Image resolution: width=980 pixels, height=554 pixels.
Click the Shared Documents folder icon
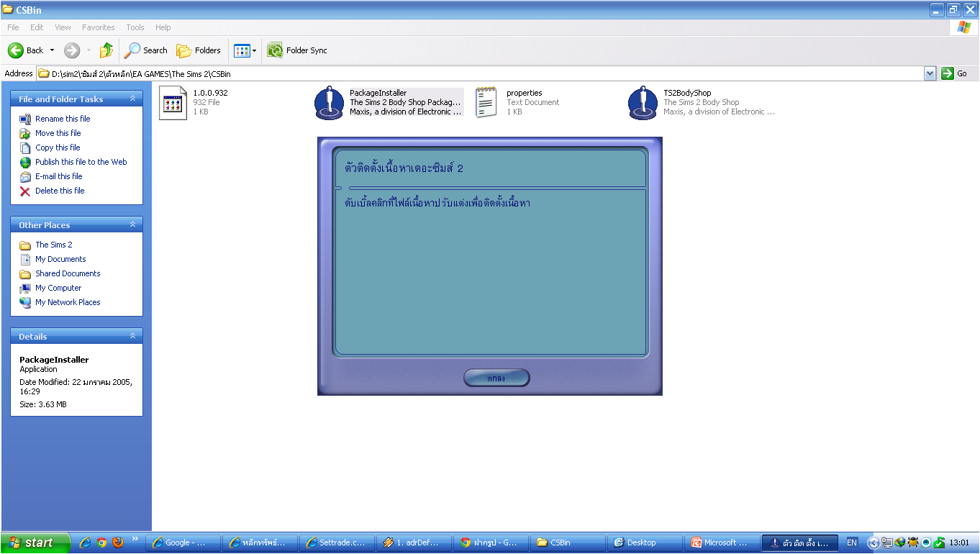pos(26,273)
